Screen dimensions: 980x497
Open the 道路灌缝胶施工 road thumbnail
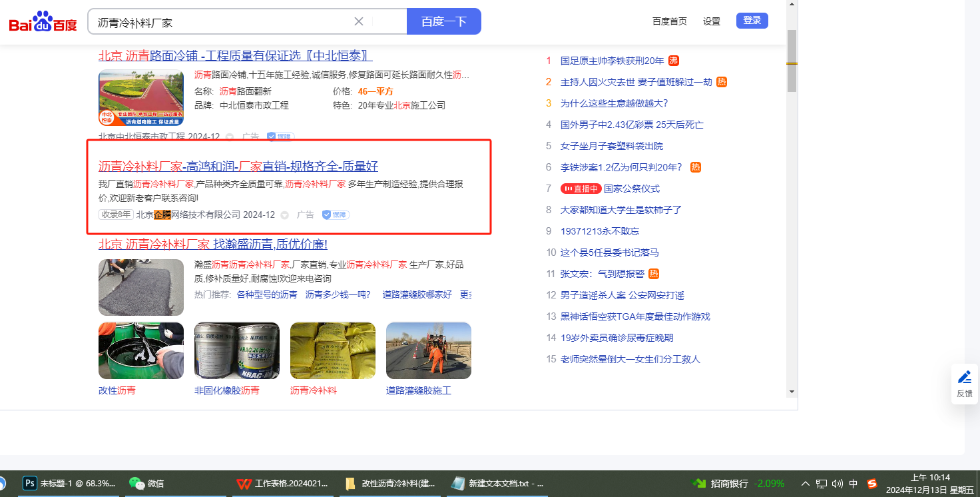click(429, 350)
